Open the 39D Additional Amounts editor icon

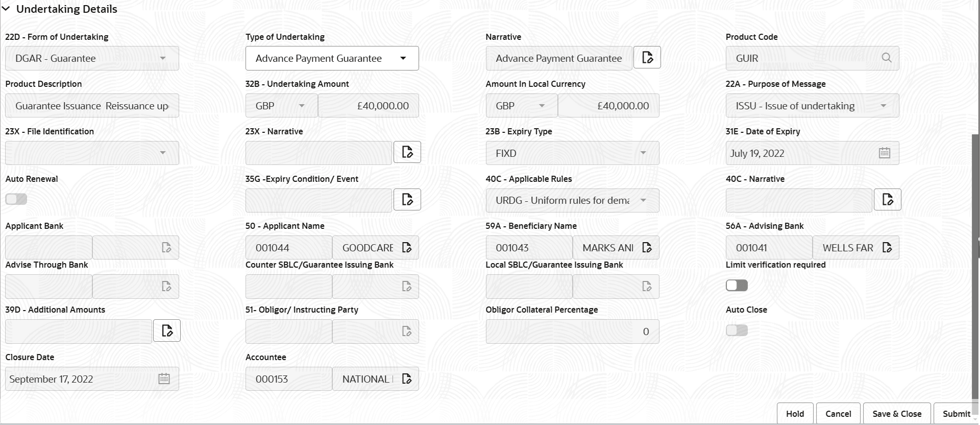(x=166, y=330)
